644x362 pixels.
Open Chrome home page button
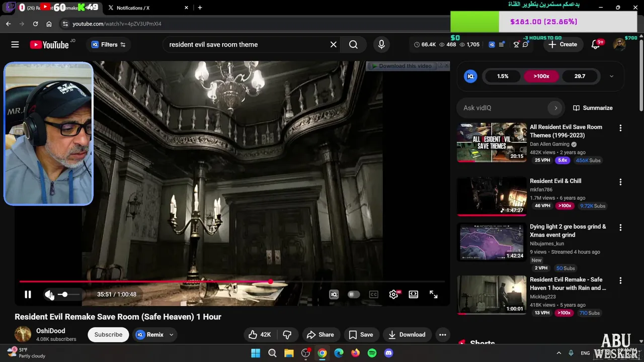click(49, 24)
